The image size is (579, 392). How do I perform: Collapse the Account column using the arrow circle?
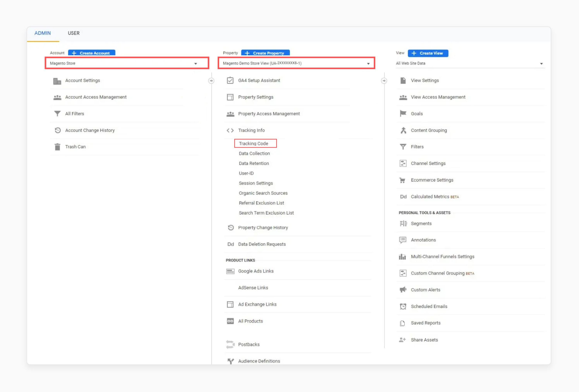click(211, 81)
